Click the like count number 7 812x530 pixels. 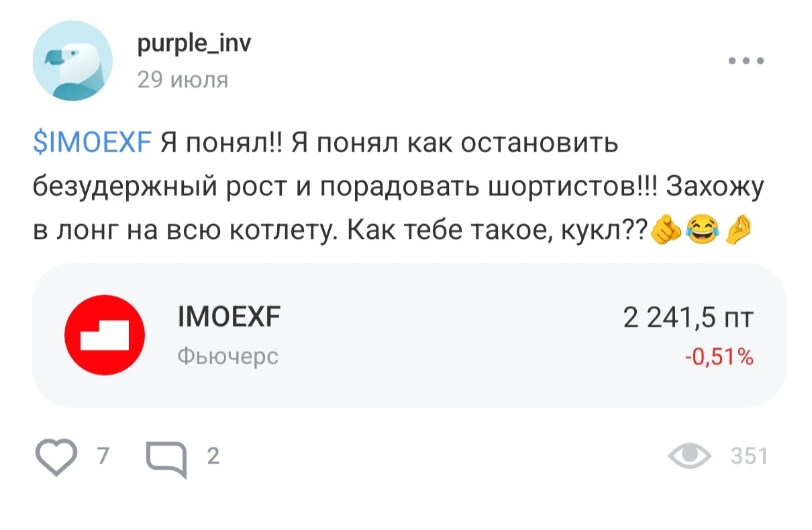103,456
